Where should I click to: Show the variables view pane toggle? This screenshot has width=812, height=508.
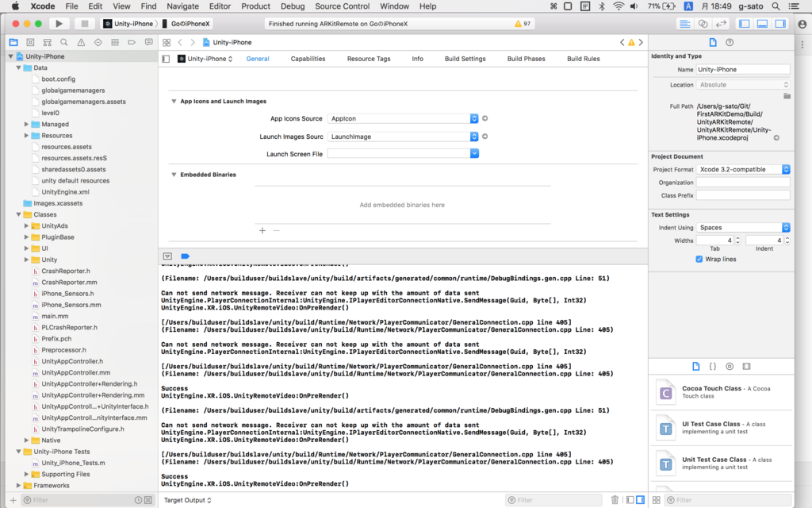pos(630,500)
